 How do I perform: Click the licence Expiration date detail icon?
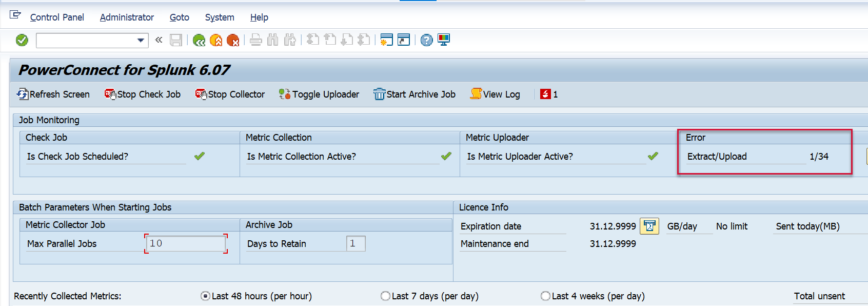[x=649, y=226]
